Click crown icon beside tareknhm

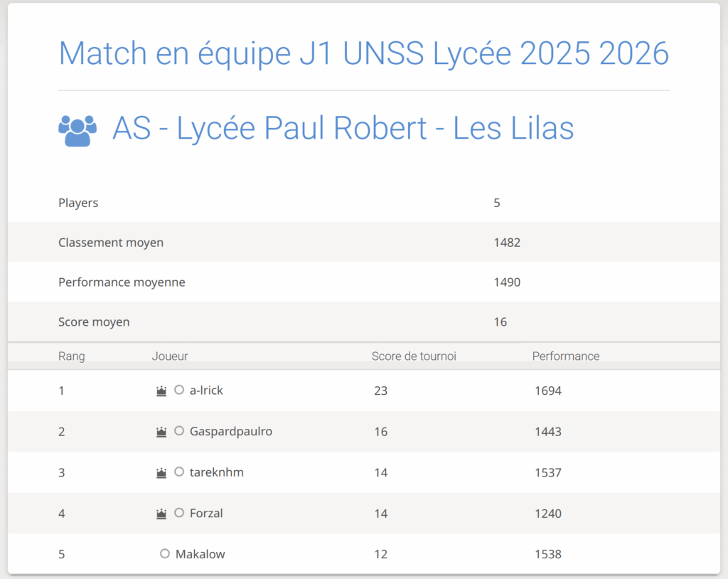(161, 473)
